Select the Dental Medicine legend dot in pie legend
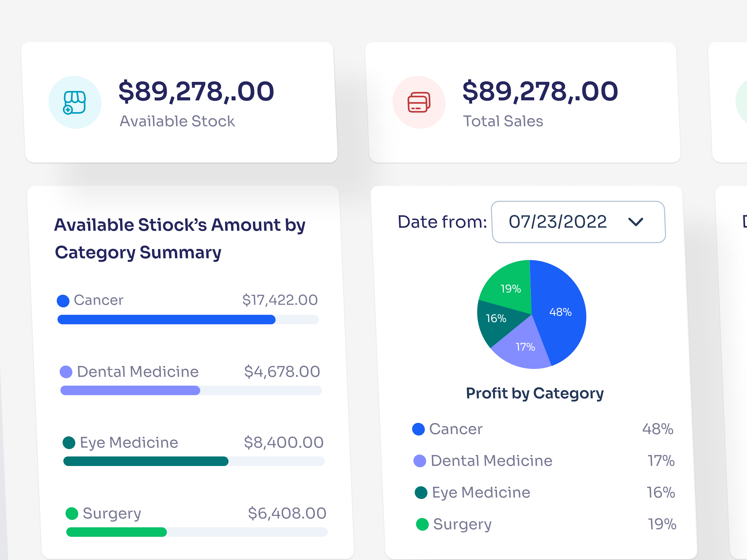Viewport: 747px width, 560px height. (420, 460)
